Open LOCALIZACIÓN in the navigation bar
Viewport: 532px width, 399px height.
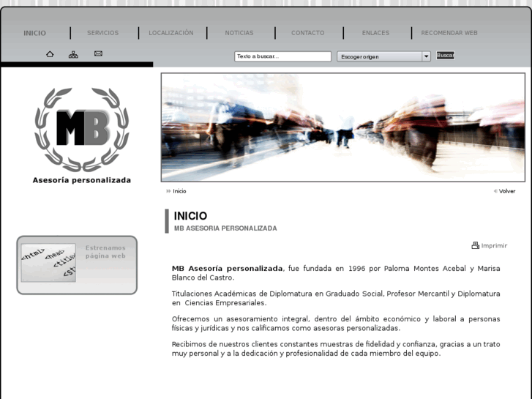(x=171, y=33)
